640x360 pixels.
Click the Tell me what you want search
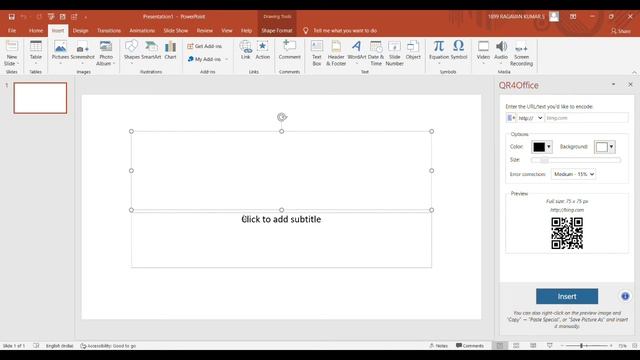coord(344,31)
